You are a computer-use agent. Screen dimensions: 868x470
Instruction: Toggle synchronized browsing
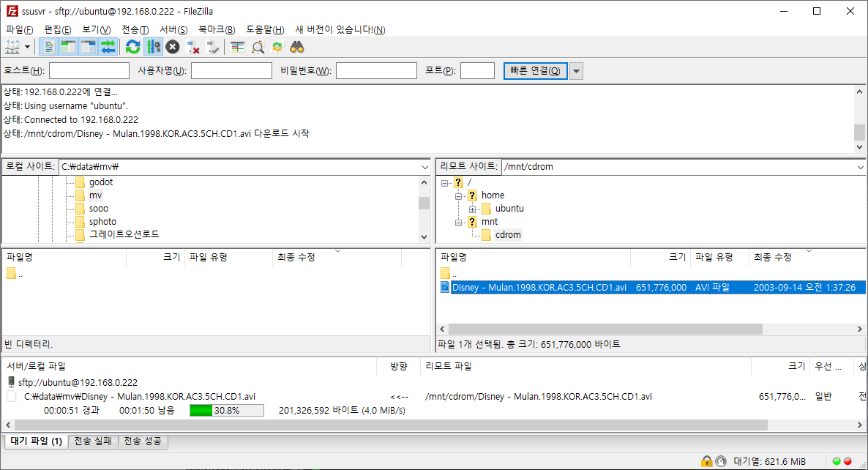[x=277, y=47]
